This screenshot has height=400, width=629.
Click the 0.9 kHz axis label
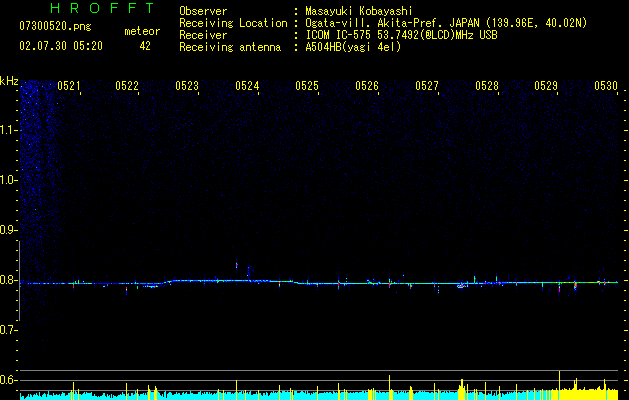(x=9, y=230)
